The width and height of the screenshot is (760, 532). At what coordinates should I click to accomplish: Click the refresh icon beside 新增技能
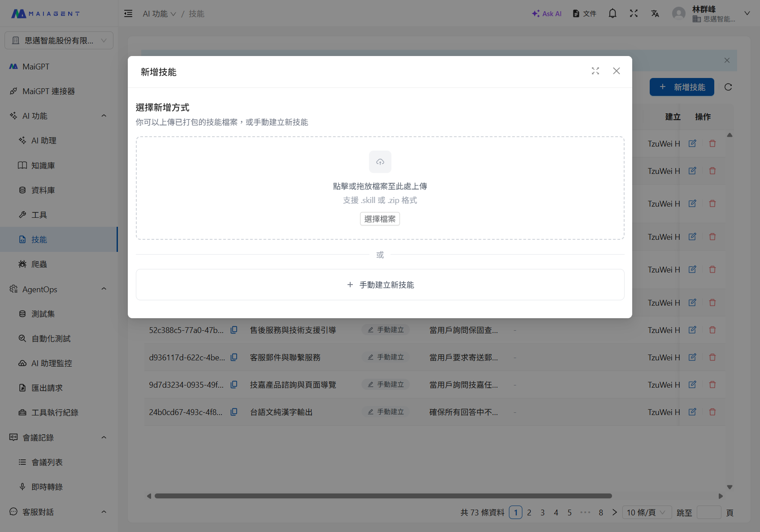tap(728, 87)
